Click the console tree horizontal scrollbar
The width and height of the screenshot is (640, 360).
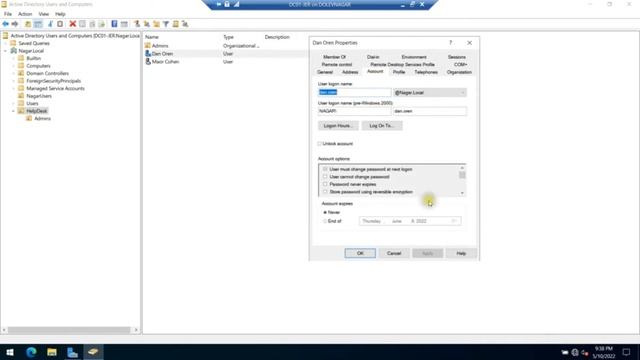69,330
